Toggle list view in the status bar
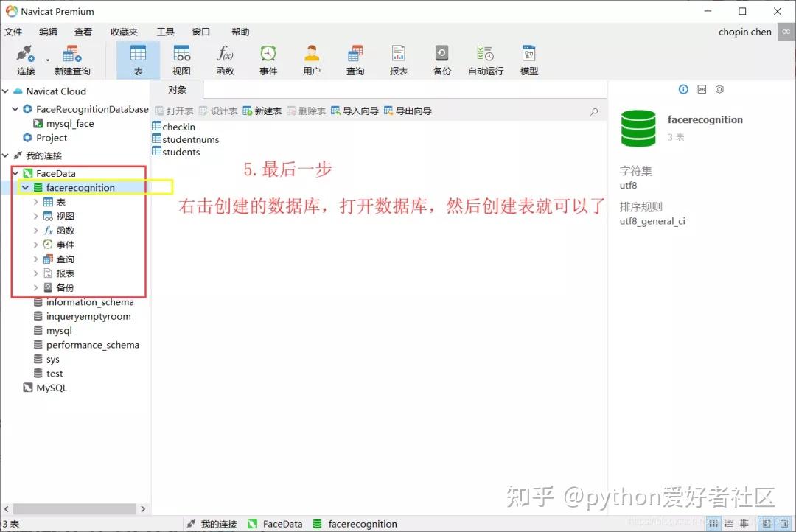796x532 pixels. point(727,523)
